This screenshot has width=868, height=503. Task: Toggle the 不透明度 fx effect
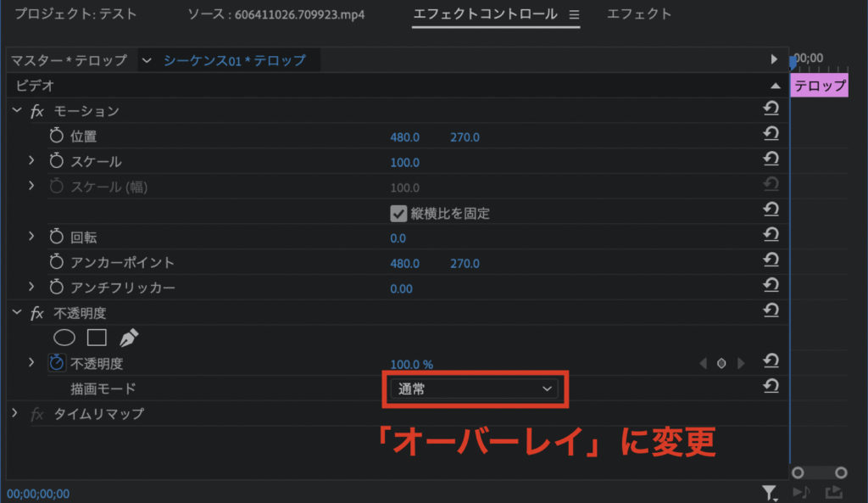click(x=37, y=314)
